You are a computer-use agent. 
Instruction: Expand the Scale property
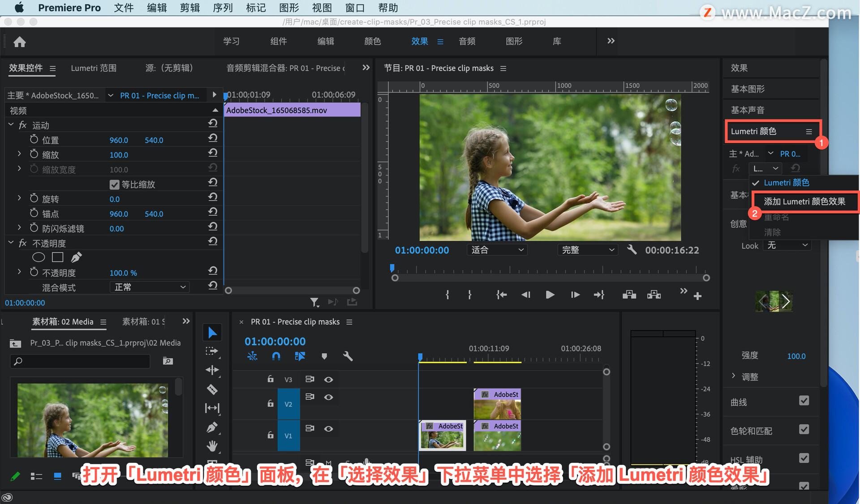(x=19, y=154)
